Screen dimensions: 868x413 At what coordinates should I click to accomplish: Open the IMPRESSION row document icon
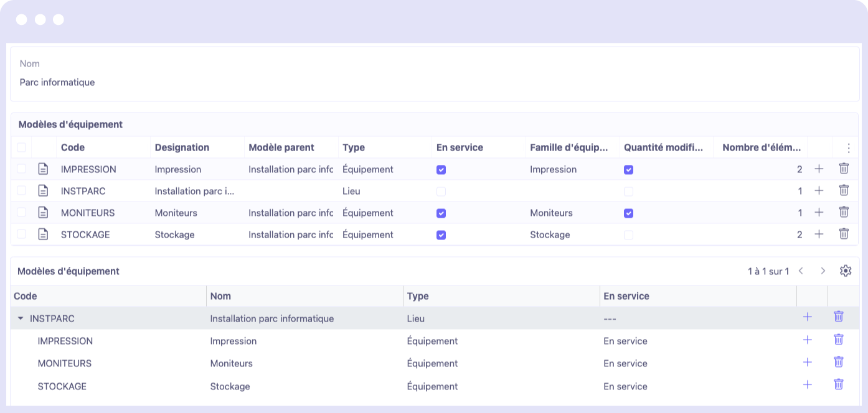coord(43,169)
